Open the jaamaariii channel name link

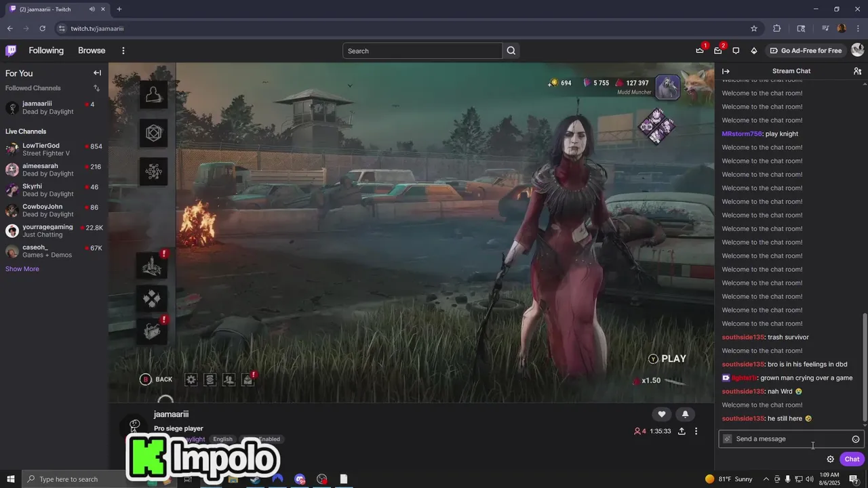click(171, 414)
